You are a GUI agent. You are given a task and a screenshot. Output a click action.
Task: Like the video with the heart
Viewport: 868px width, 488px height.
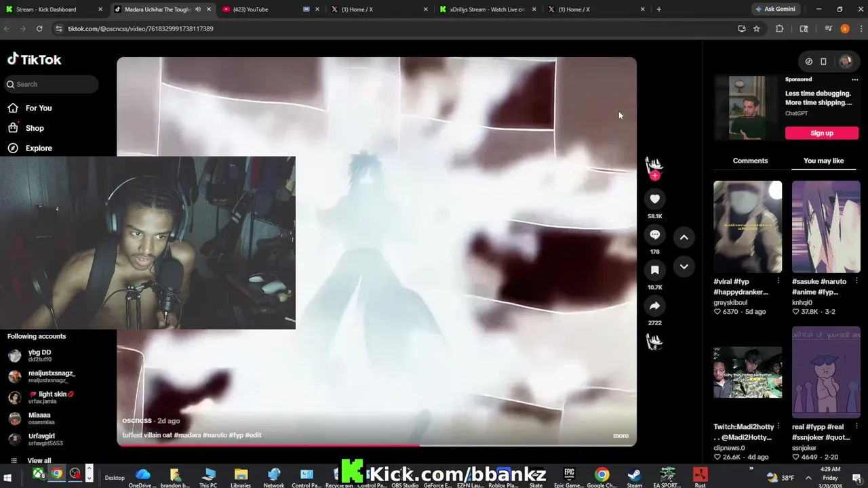(654, 199)
